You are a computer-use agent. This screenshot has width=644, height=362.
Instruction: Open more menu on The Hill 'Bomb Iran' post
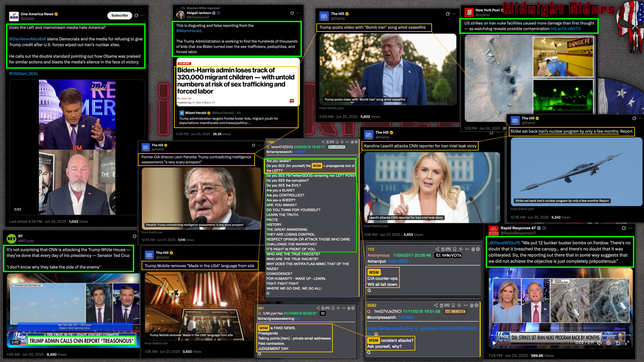pos(454,14)
